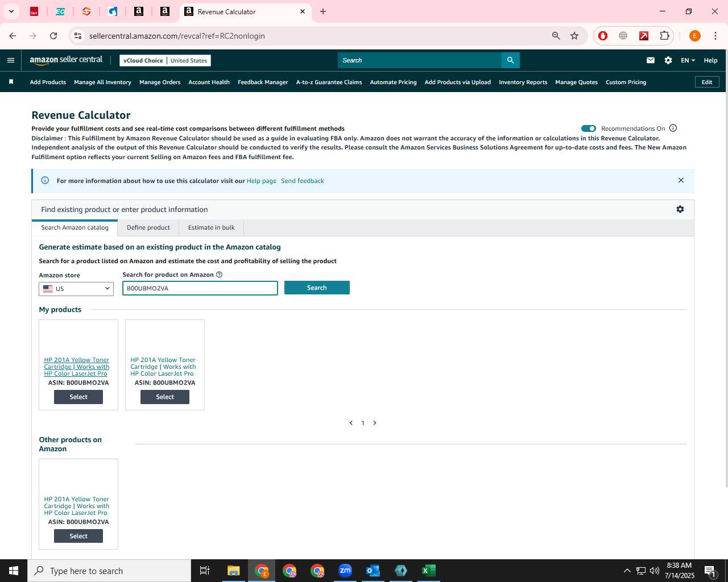Click the Edit navigation button
The width and height of the screenshot is (728, 582).
[707, 82]
